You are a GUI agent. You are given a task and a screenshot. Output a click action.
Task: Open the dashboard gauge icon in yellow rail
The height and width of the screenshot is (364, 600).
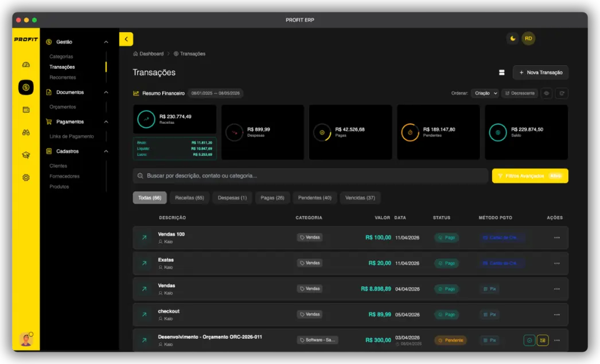coord(26,65)
